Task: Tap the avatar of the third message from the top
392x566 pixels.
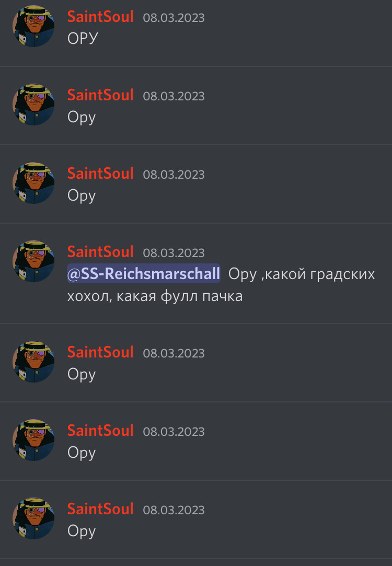Action: point(33,183)
